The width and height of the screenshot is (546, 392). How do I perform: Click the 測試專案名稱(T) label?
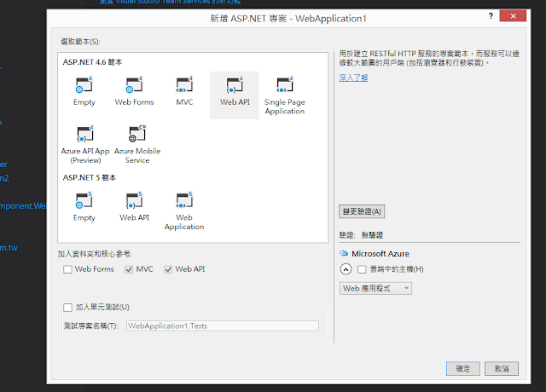[x=91, y=326]
